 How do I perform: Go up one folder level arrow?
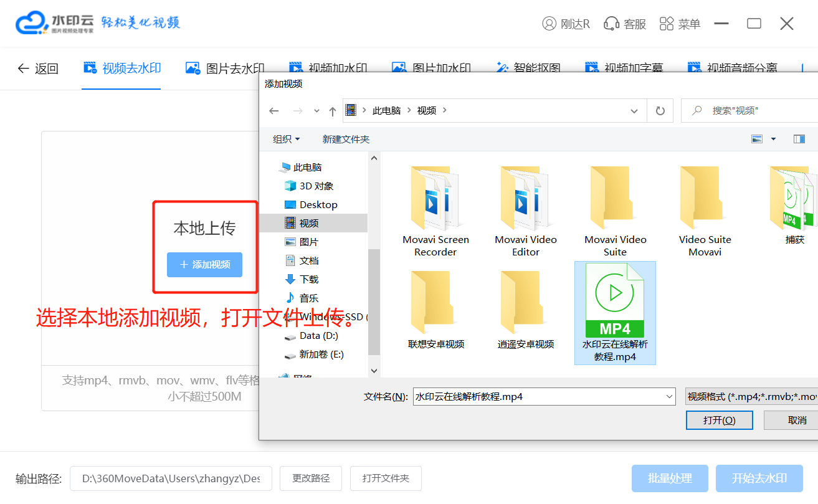(x=333, y=111)
